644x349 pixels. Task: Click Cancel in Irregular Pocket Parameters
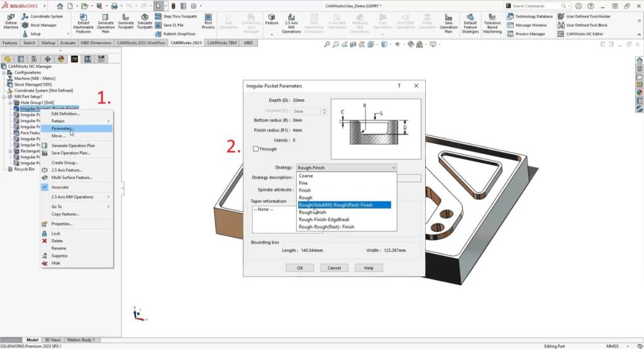coord(335,268)
